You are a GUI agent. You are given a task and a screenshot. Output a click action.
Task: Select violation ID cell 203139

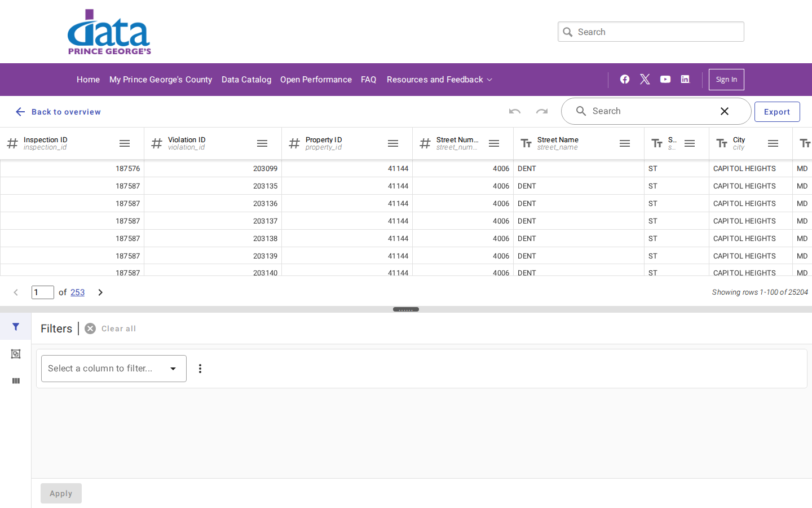click(213, 256)
